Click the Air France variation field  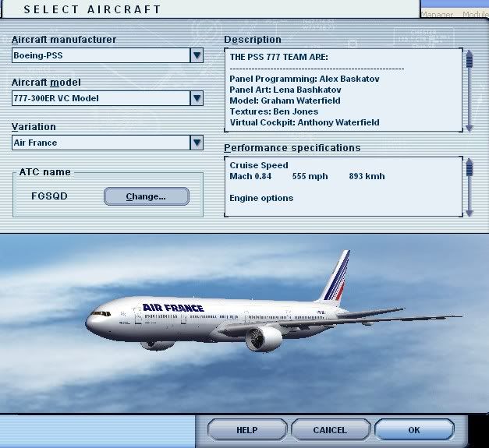coord(101,143)
